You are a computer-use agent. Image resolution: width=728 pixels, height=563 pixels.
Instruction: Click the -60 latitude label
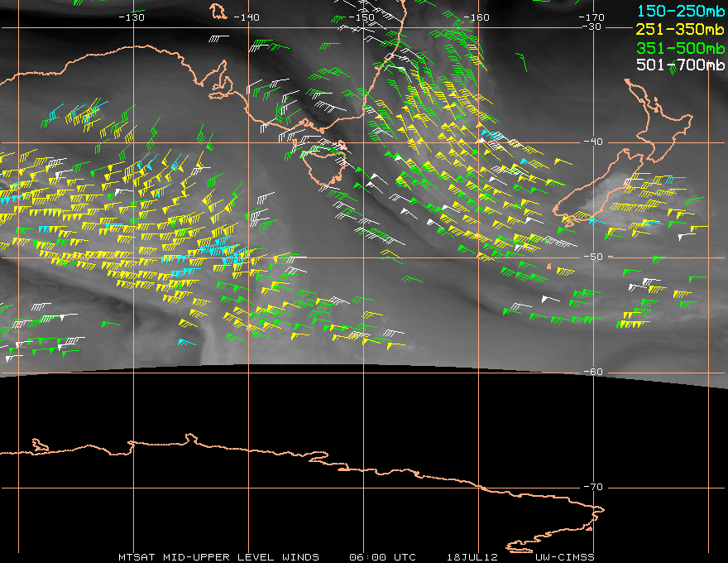(593, 372)
